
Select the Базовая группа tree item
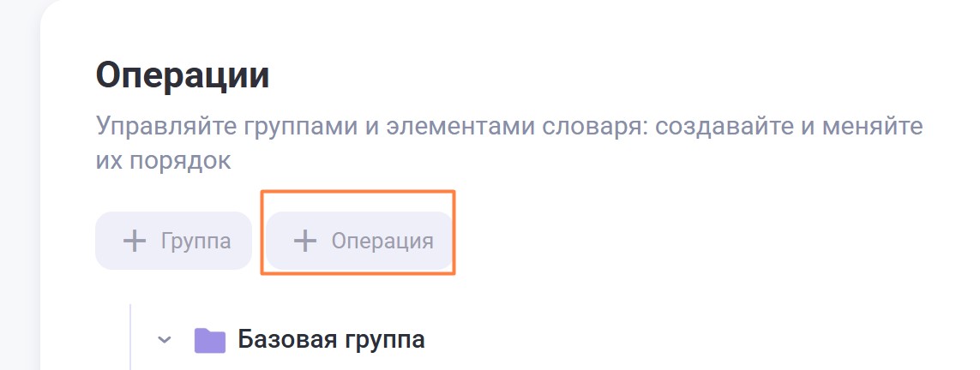[x=330, y=340]
